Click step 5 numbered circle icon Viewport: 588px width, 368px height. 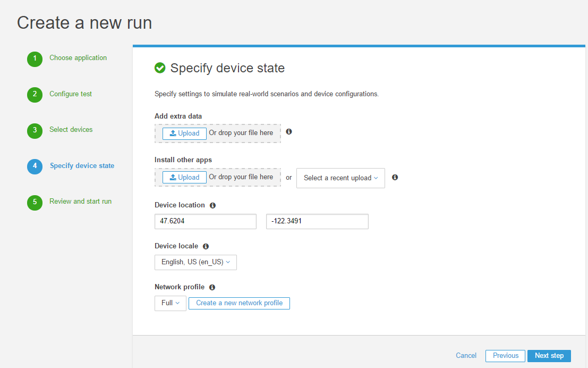tap(35, 202)
